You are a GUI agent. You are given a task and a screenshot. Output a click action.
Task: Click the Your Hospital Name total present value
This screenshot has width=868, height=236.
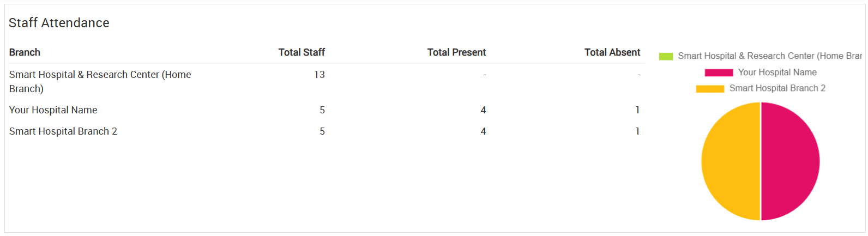483,110
